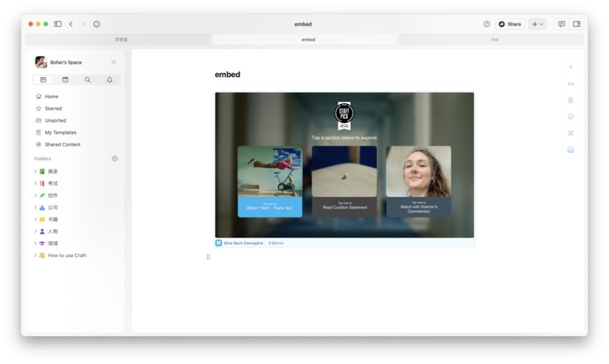Open the info icon in right toolbar
Image resolution: width=609 pixels, height=364 pixels.
click(571, 117)
